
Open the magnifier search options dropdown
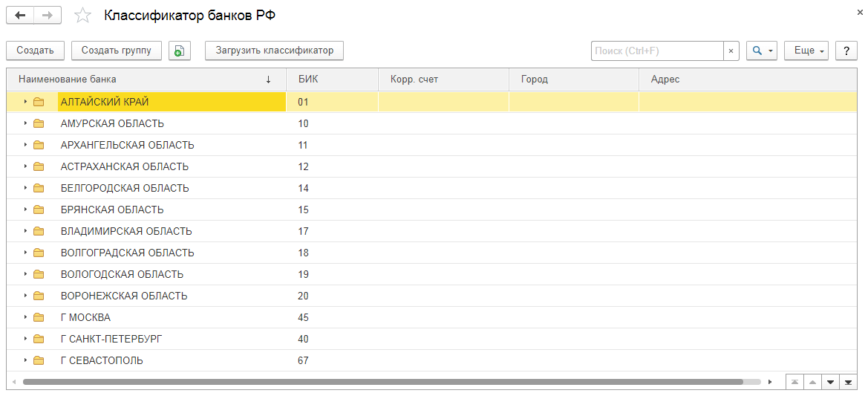pos(762,51)
